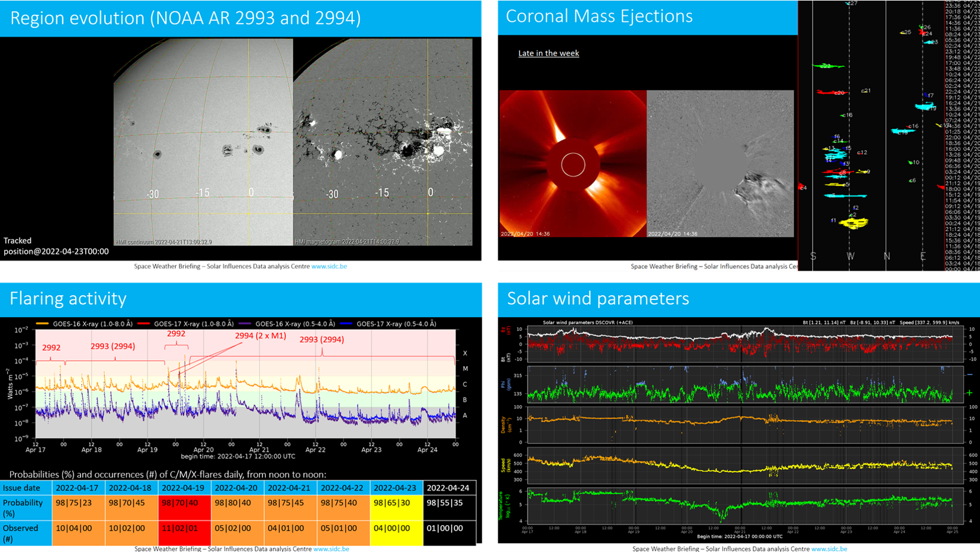Select CME marker c21

coord(866,91)
